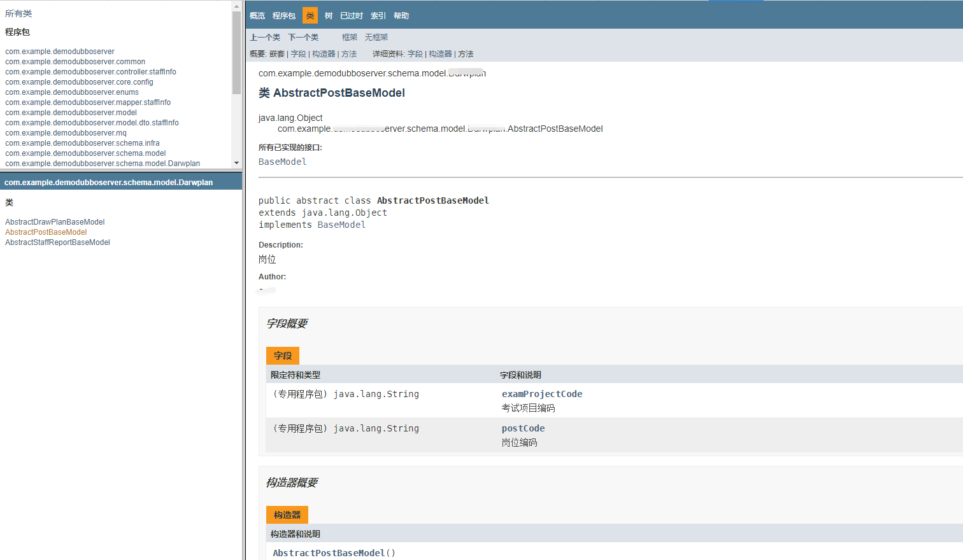
Task: Switch to 无框架 view
Action: tap(376, 37)
